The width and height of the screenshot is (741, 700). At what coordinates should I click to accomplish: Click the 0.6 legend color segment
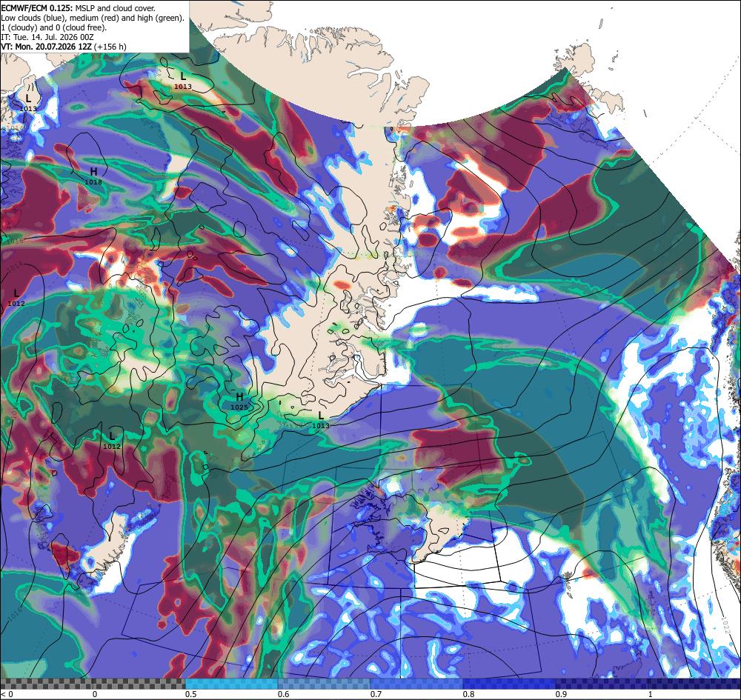click(324, 684)
